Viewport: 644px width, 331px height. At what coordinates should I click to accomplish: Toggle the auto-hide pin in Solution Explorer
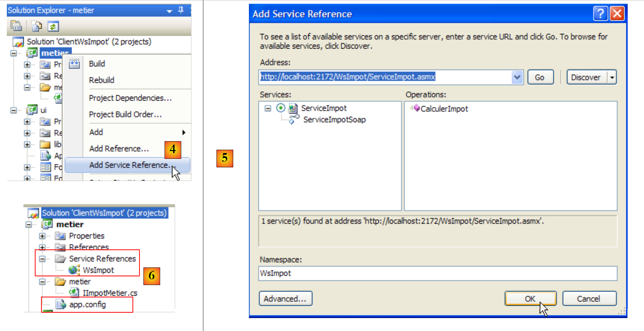[181, 10]
